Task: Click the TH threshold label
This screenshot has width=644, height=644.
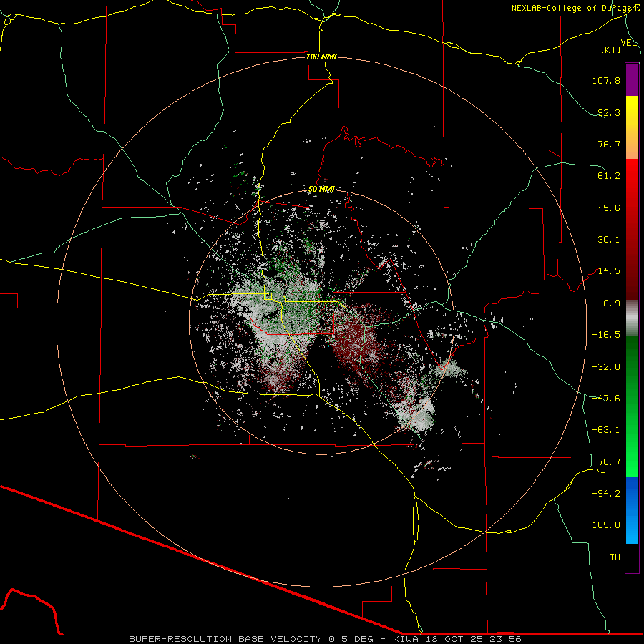Action: tap(615, 557)
